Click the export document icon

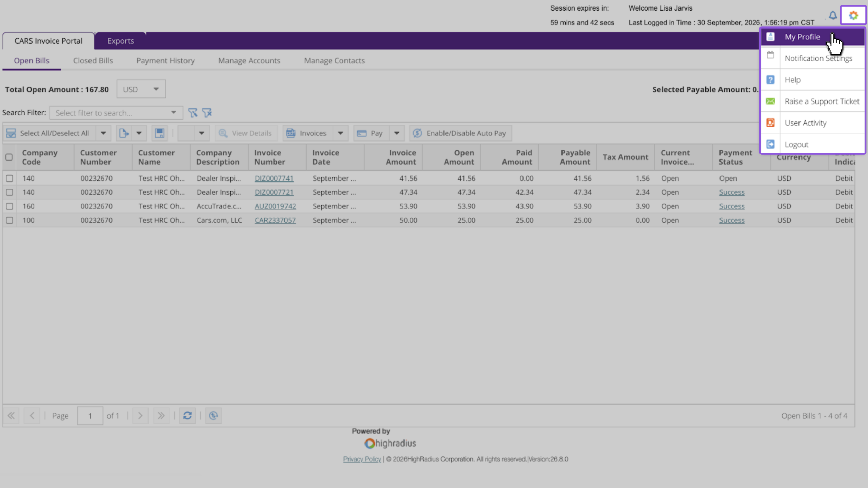coord(124,133)
